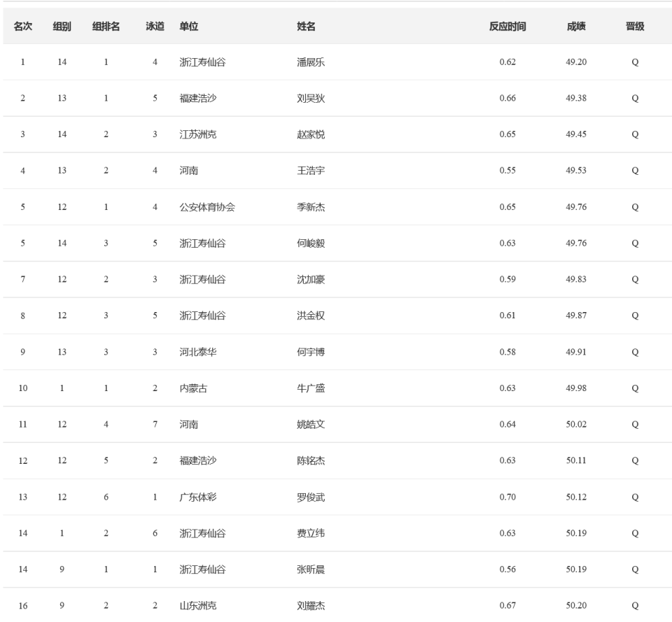The width and height of the screenshot is (672, 622).
Task: Select result 49.83 of 沈加豪
Action: tap(576, 279)
